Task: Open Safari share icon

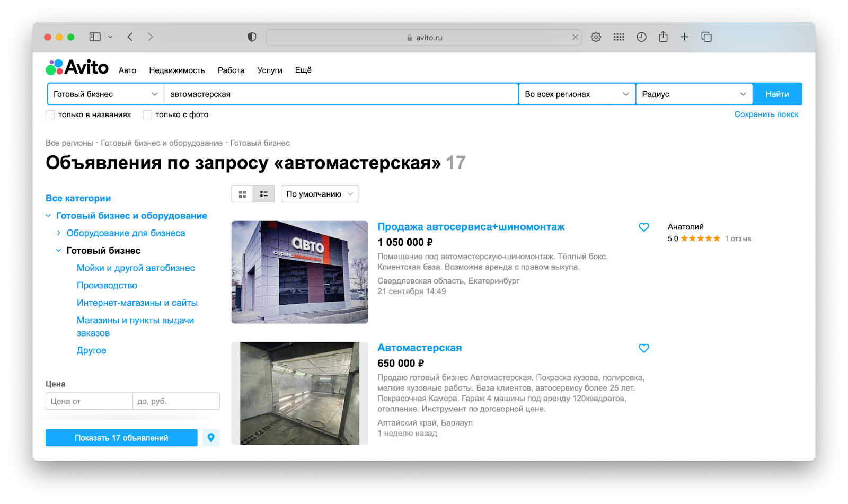Action: (x=663, y=37)
